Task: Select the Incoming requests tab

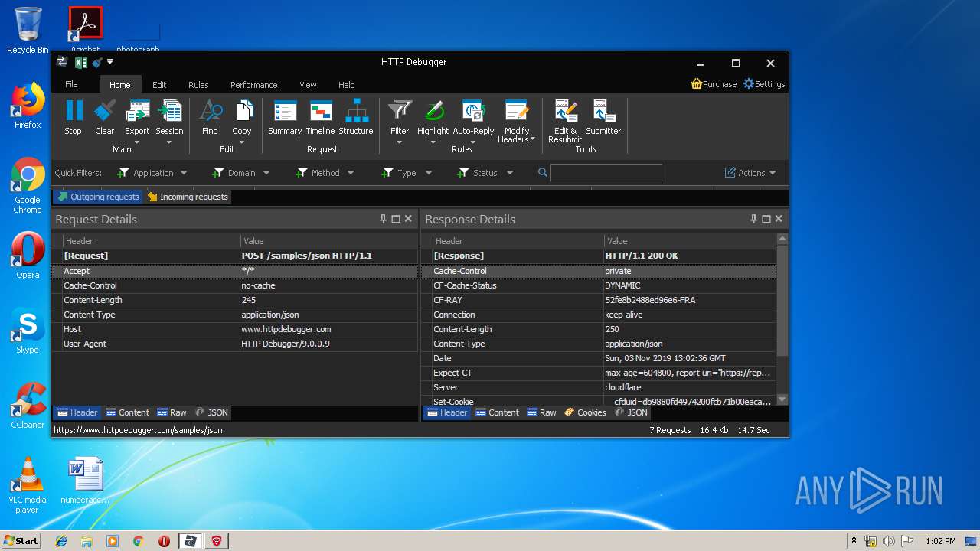Action: click(x=188, y=197)
